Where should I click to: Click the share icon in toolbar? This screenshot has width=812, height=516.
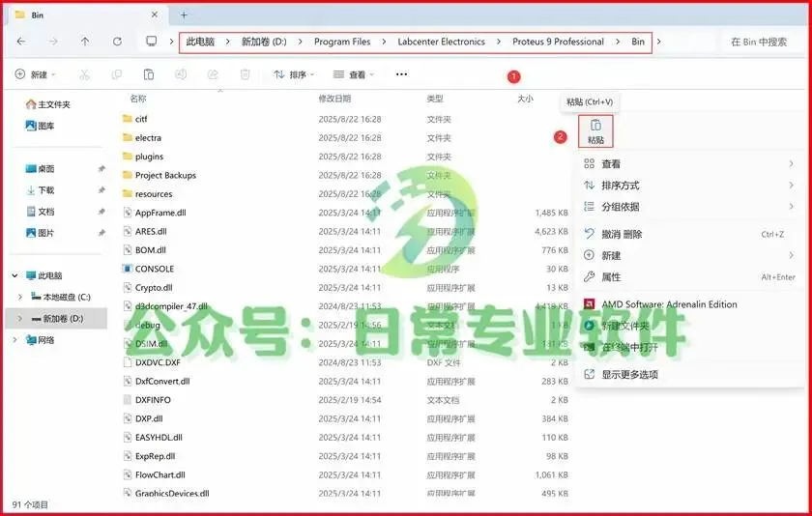(213, 74)
